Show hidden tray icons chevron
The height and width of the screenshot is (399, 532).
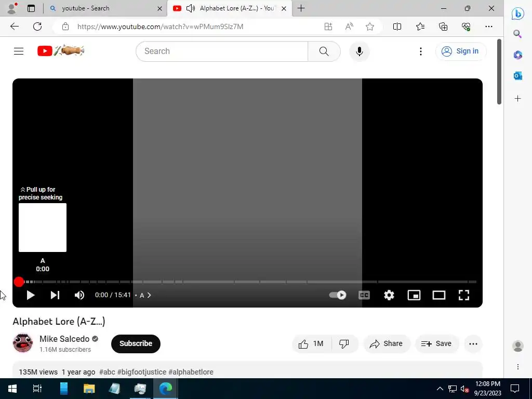click(x=440, y=389)
